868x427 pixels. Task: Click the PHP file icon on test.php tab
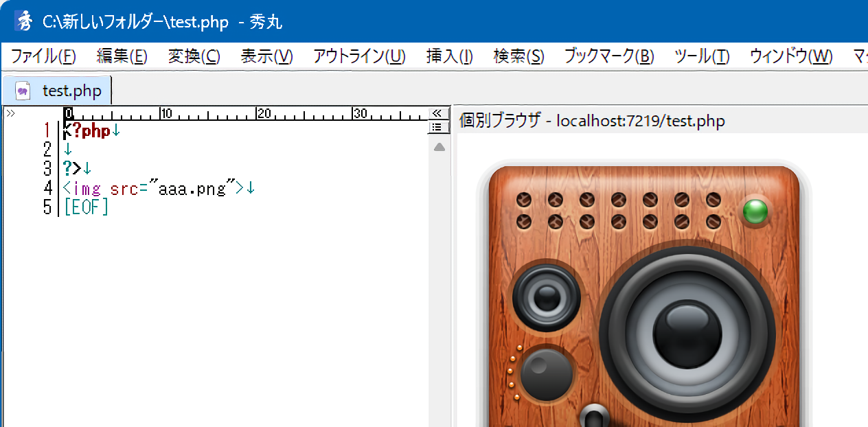(23, 90)
